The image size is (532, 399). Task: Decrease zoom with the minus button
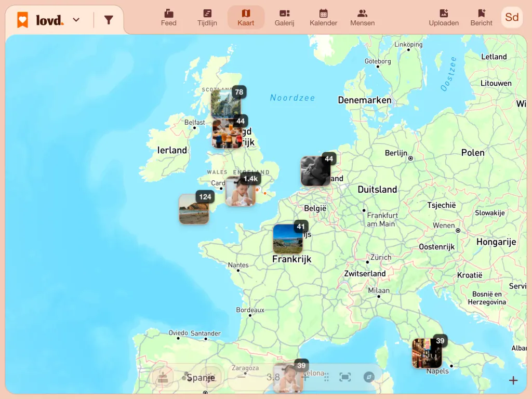242,377
